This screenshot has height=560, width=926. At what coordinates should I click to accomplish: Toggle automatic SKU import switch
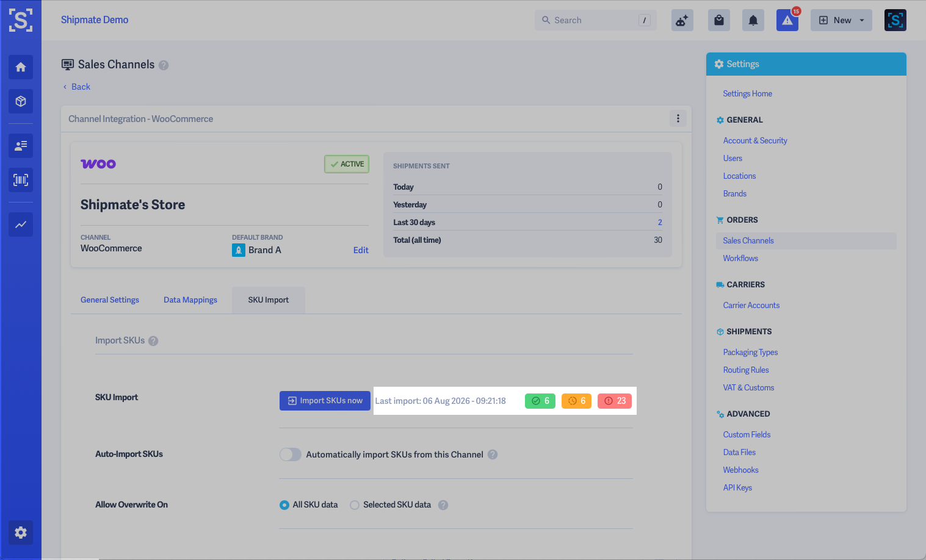291,454
